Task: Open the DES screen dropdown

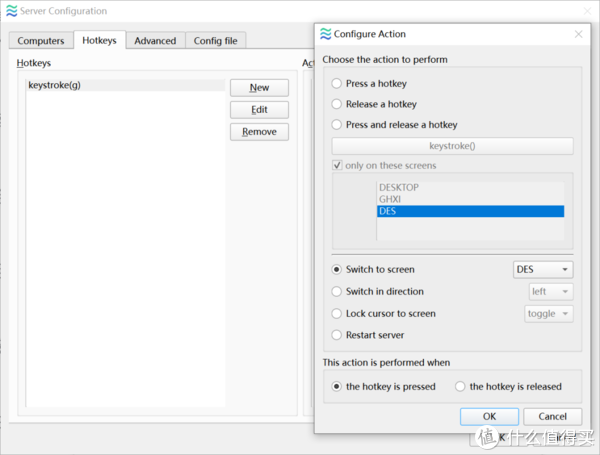Action: pos(542,270)
